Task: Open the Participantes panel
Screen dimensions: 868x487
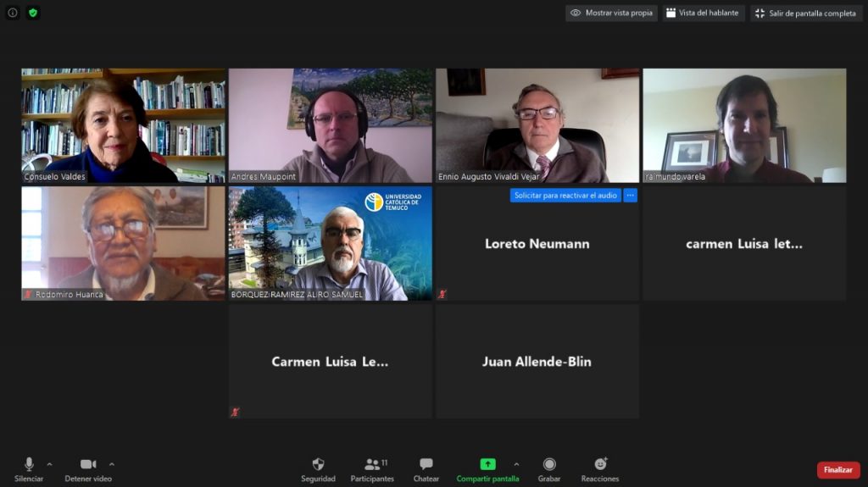Action: [372, 469]
